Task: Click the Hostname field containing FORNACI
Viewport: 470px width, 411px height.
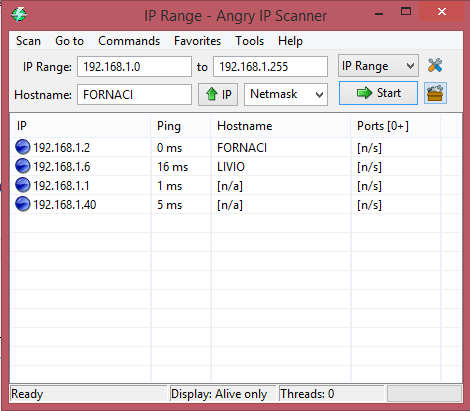Action: [134, 95]
